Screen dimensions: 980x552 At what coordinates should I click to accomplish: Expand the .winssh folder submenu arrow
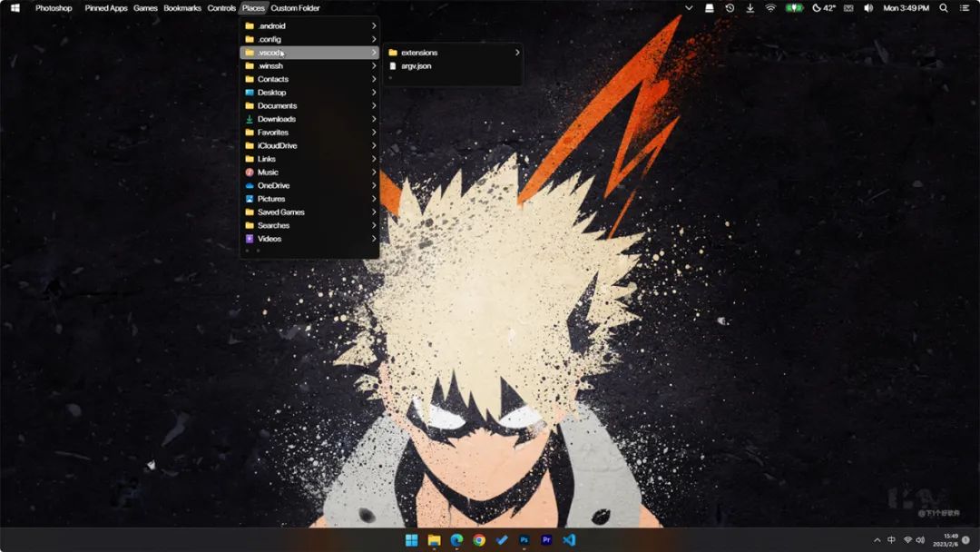click(374, 65)
